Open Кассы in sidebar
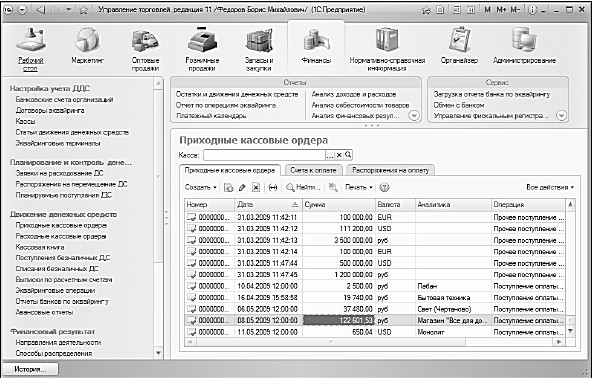593x378 pixels. click(x=25, y=121)
